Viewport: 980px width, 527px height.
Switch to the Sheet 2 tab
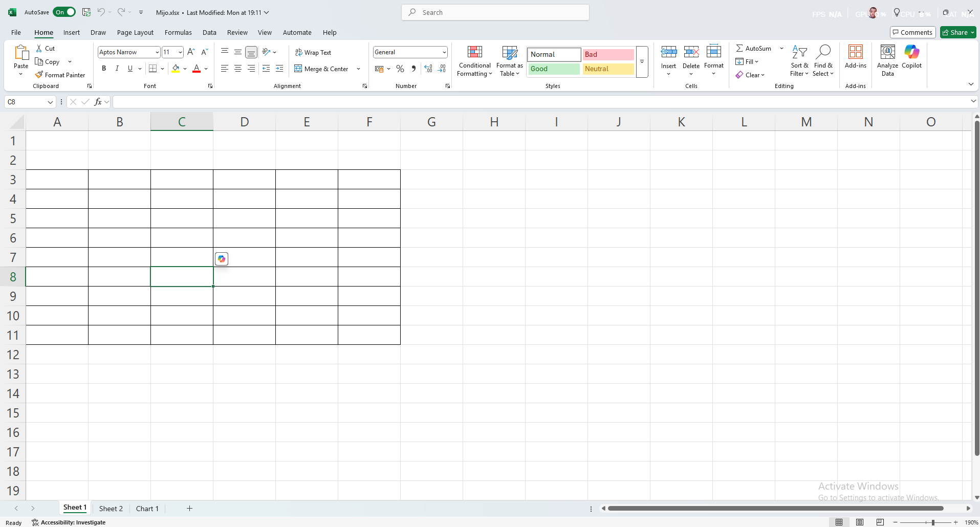click(x=111, y=509)
